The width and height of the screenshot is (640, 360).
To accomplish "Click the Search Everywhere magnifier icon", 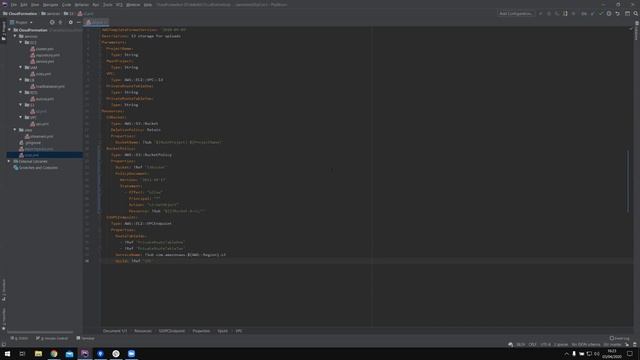I will 636,13.
